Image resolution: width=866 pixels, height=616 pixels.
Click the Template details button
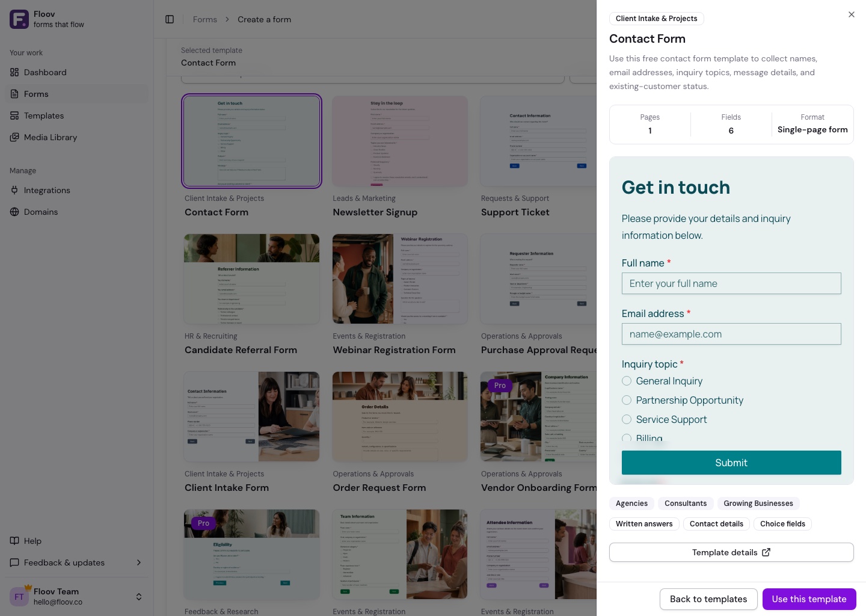click(731, 552)
